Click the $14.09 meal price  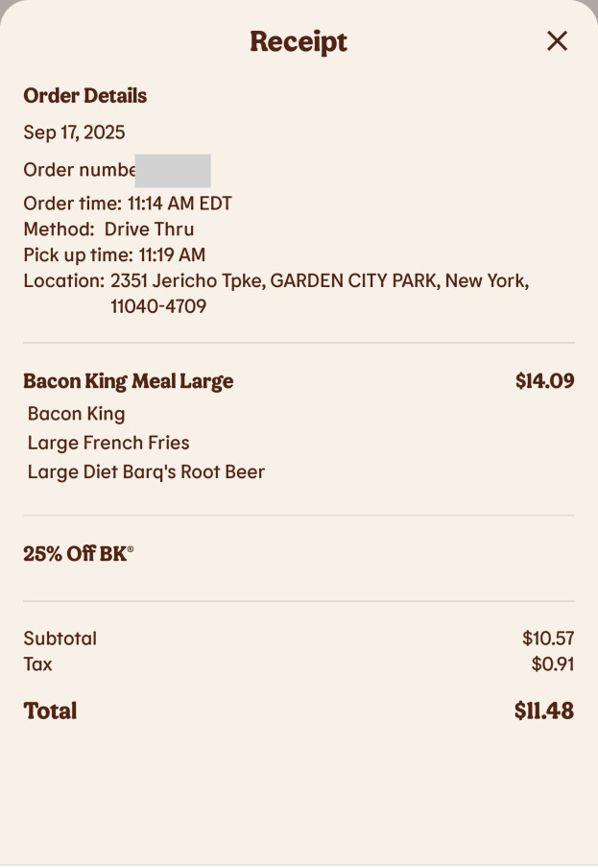coord(544,381)
